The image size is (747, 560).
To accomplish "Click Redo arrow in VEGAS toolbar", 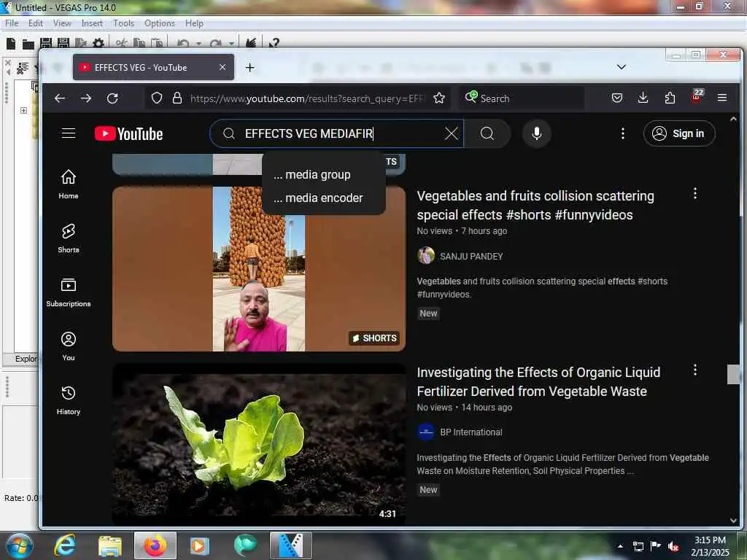I will (x=215, y=44).
